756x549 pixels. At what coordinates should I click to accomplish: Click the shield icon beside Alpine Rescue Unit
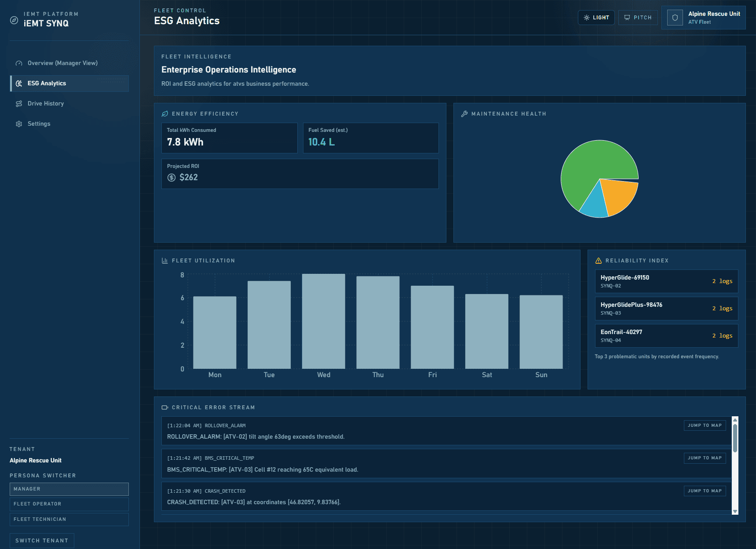[x=675, y=18]
